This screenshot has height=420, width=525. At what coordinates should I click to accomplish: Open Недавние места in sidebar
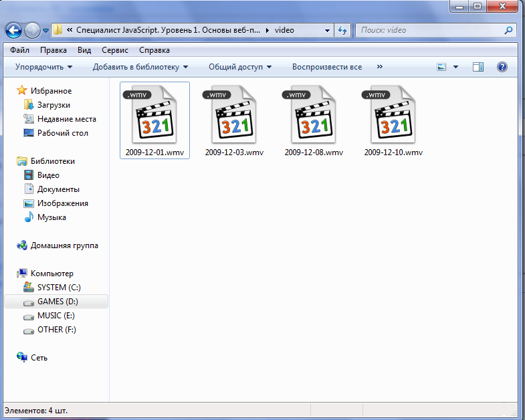point(67,119)
